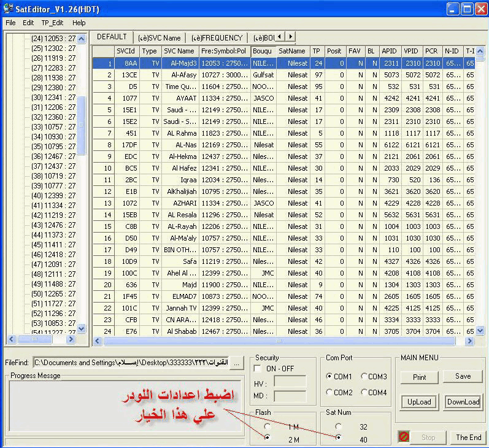
Task: Switch to the DEFAULT tab
Action: (x=112, y=37)
